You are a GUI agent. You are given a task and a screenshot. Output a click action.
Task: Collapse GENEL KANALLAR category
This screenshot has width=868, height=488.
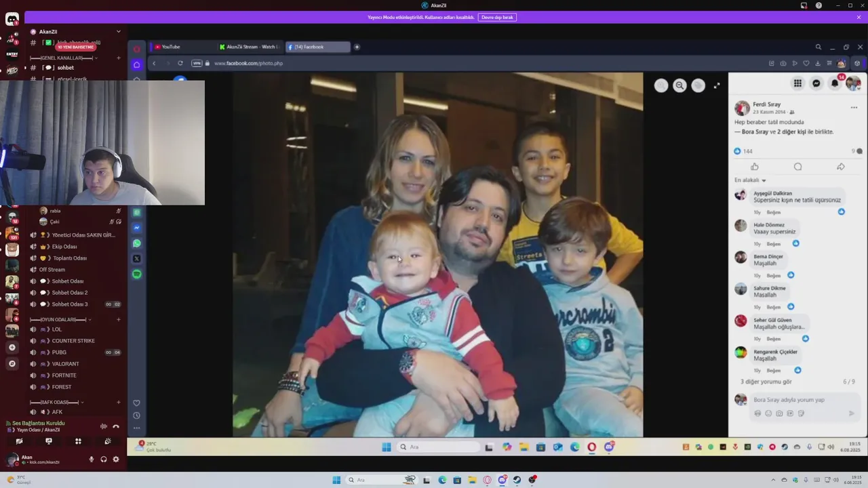click(x=62, y=58)
